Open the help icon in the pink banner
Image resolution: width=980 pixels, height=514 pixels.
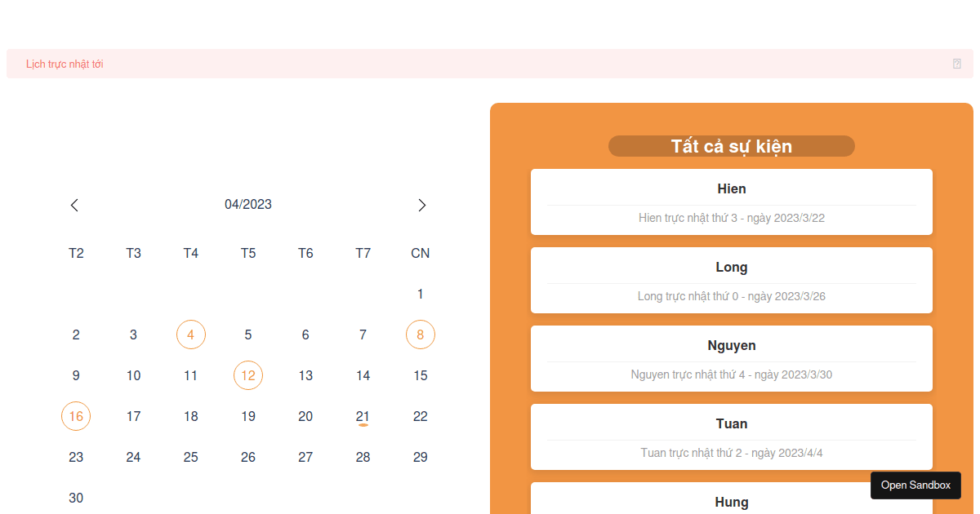pos(956,63)
